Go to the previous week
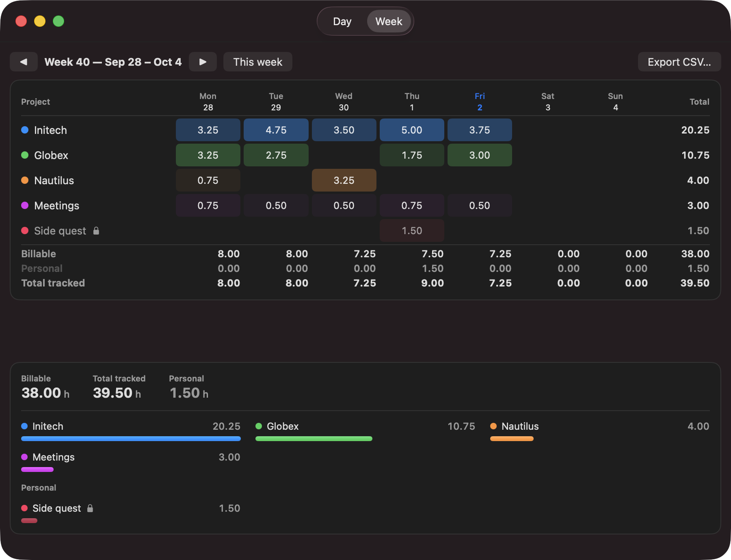 (24, 62)
